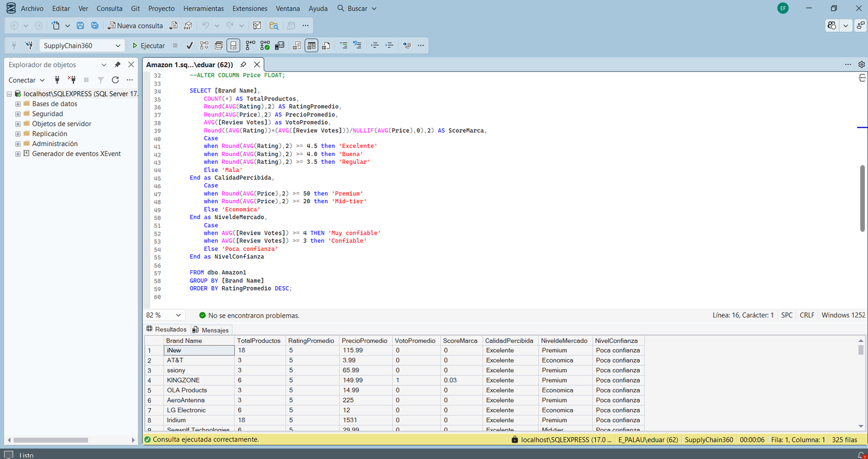Open the Extensiones menu
This screenshot has width=868, height=459.
coord(250,8)
